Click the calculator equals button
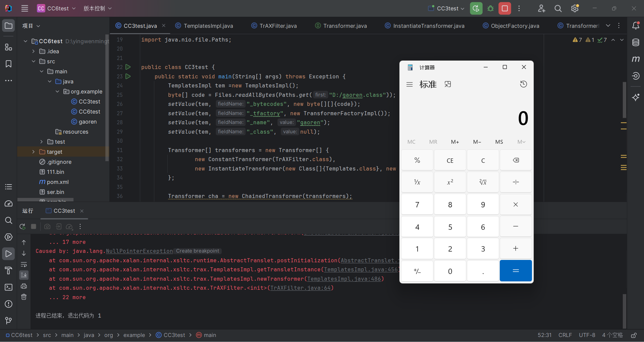This screenshot has height=342, width=644. pyautogui.click(x=516, y=271)
